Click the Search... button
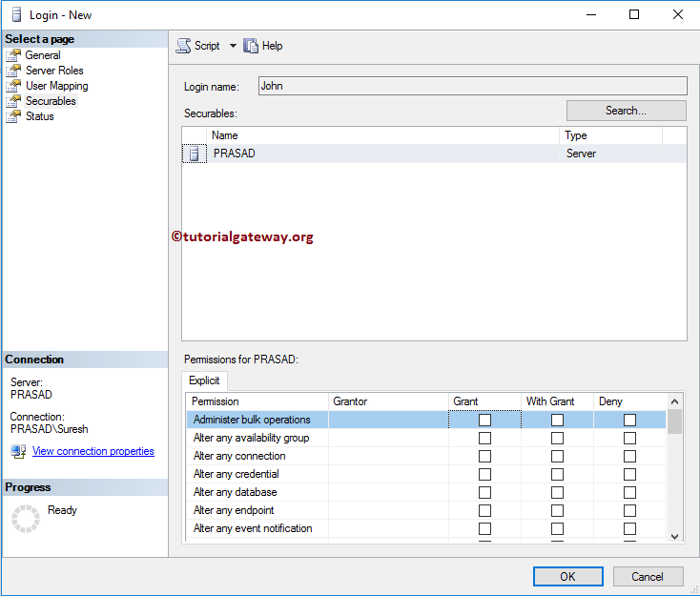The image size is (700, 596). coord(626,111)
